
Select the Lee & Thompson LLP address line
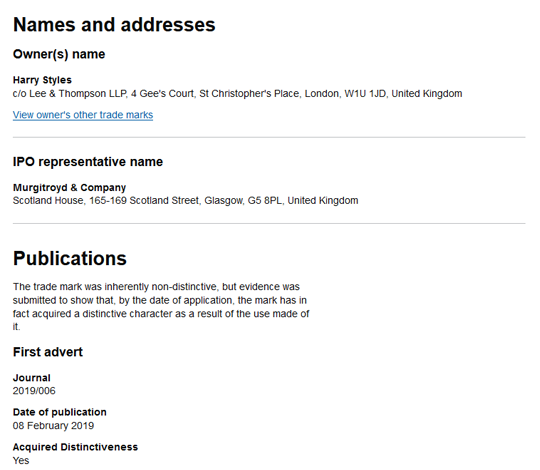click(238, 94)
